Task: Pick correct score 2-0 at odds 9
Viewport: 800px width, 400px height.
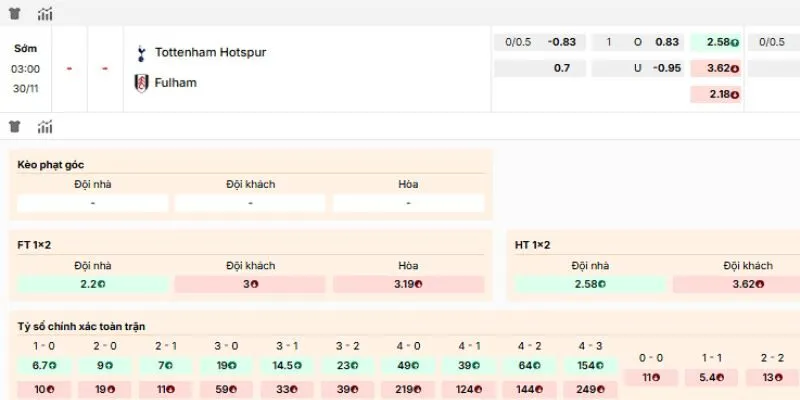Action: click(105, 366)
